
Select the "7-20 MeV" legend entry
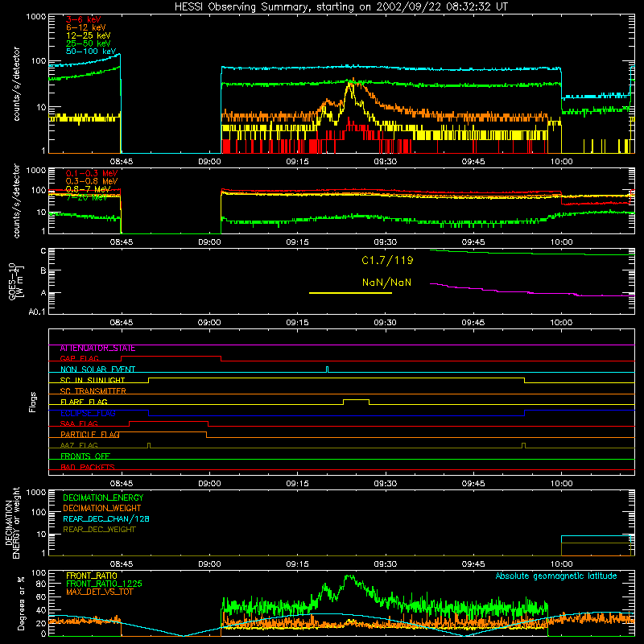87,197
